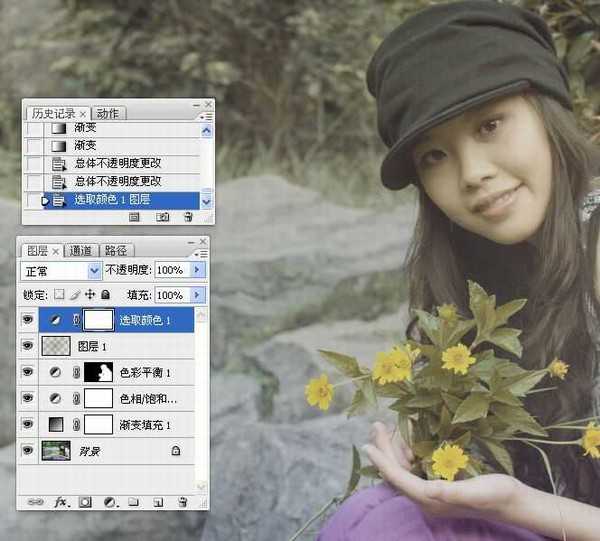
Task: Enable lock transparent pixels checkbox
Action: click(59, 295)
